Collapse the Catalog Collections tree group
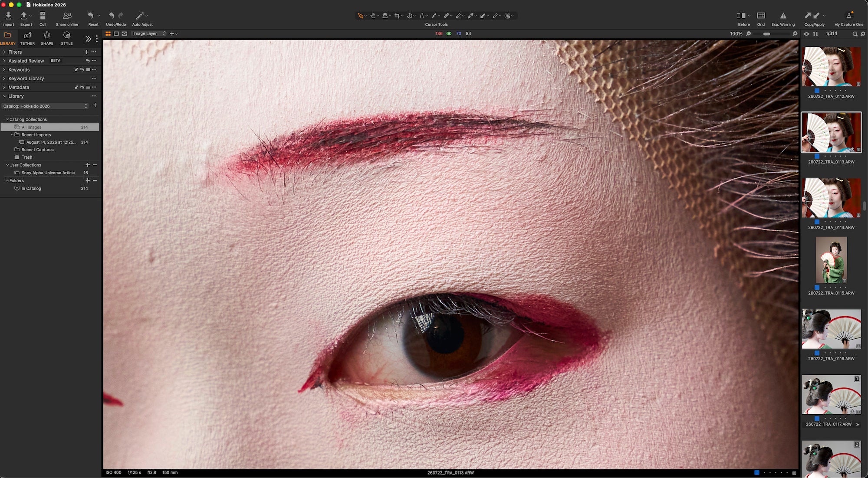Viewport: 868px width, 478px height. (x=7, y=119)
